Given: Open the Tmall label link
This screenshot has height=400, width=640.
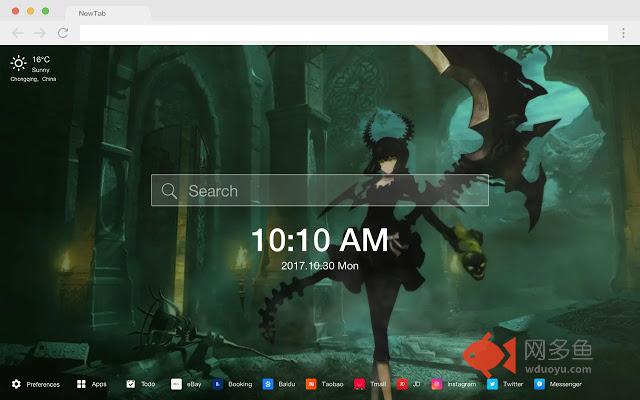Looking at the screenshot, I should 378,384.
